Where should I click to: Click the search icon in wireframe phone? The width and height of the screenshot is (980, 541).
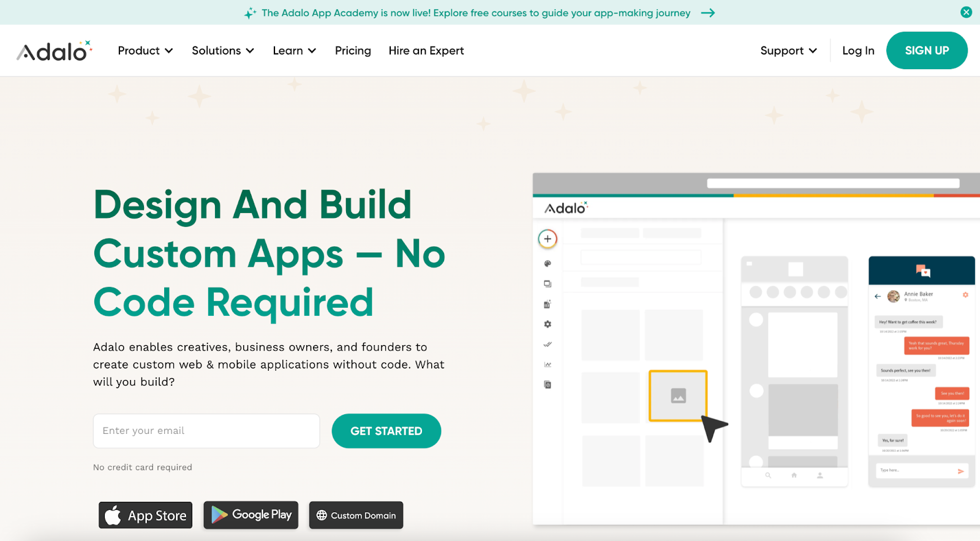[x=768, y=476]
